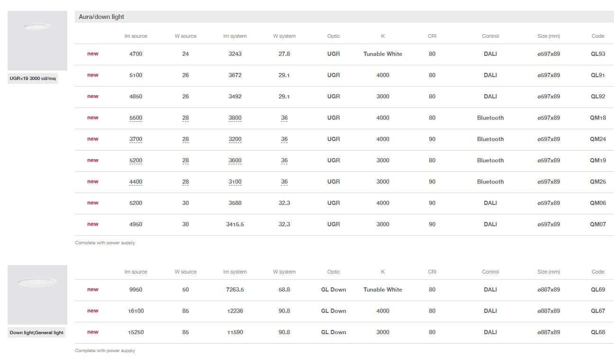Image resolution: width=614 pixels, height=364 pixels.
Task: Click the 'new' tag in QL69 row
Action: (93, 290)
